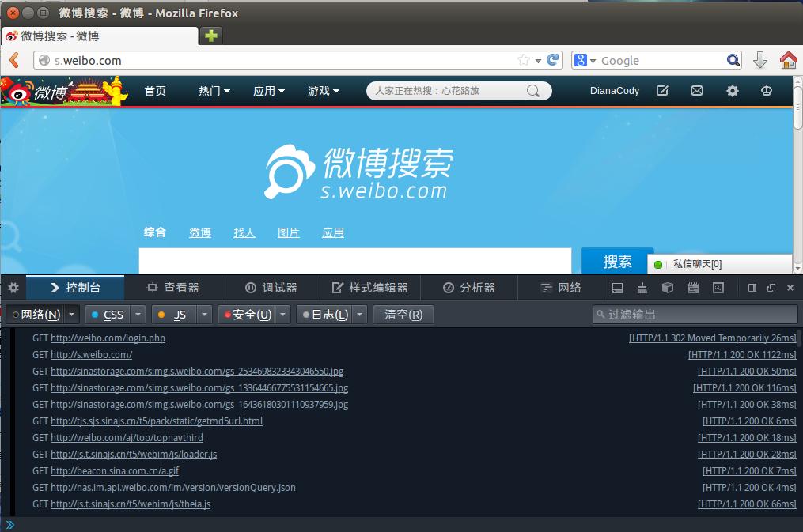Click the paintbrush icon in devtools toolbar
The height and width of the screenshot is (532, 803).
coord(642,288)
